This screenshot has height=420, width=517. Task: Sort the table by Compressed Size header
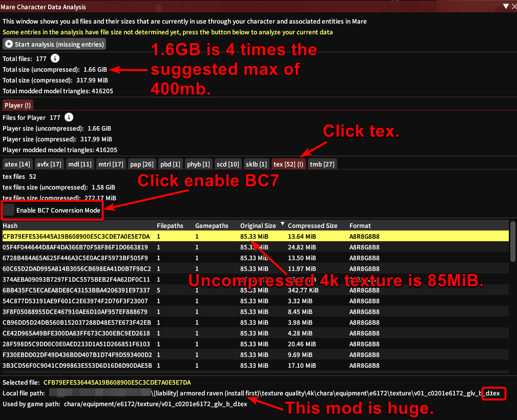[313, 225]
